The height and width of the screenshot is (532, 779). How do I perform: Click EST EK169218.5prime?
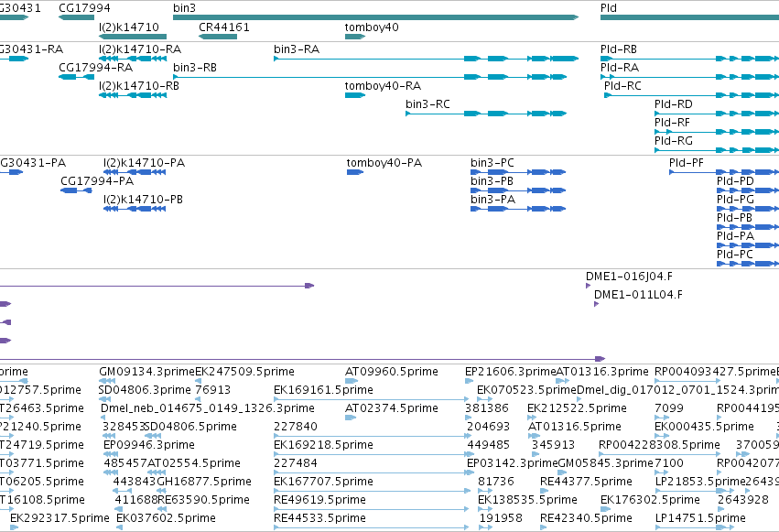point(373,454)
